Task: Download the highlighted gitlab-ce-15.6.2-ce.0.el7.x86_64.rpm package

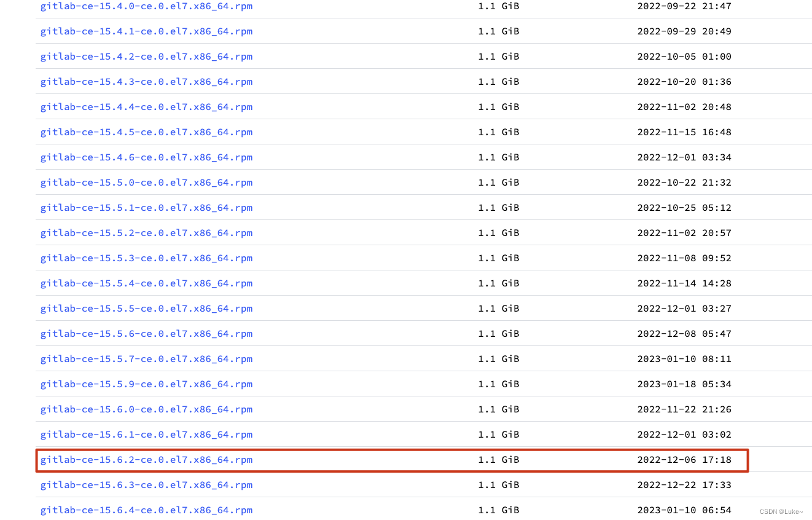Action: pos(146,460)
